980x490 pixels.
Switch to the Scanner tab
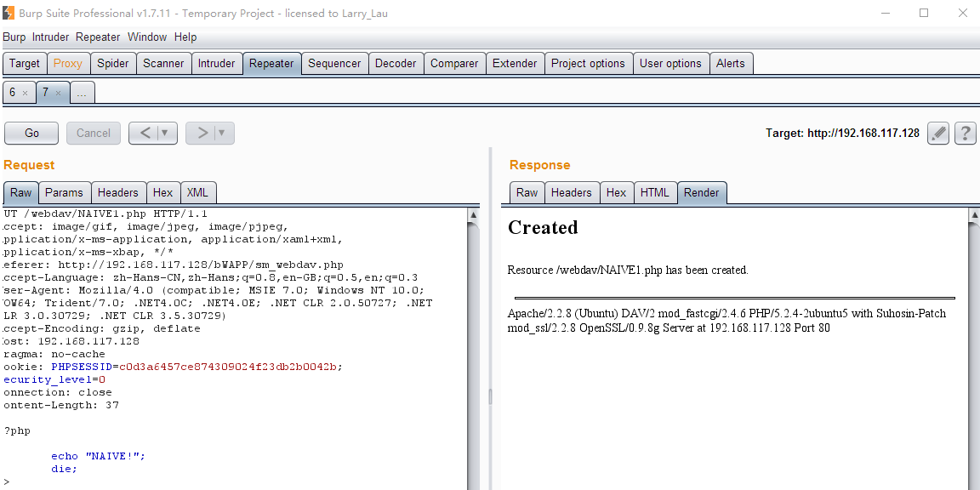point(163,64)
